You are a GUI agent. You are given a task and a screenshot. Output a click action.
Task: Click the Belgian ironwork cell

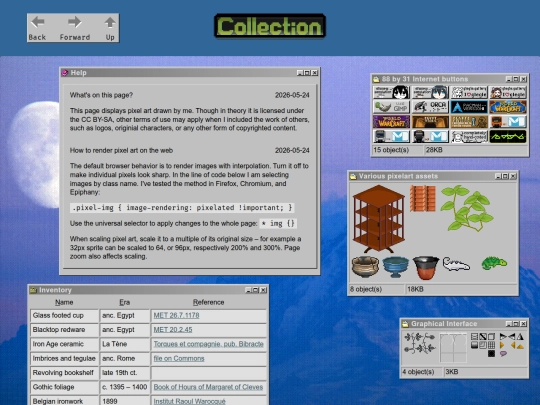tap(64, 401)
